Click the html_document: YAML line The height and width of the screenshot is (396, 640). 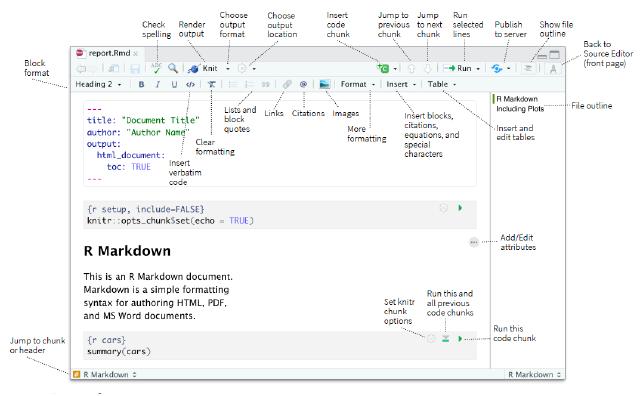131,155
